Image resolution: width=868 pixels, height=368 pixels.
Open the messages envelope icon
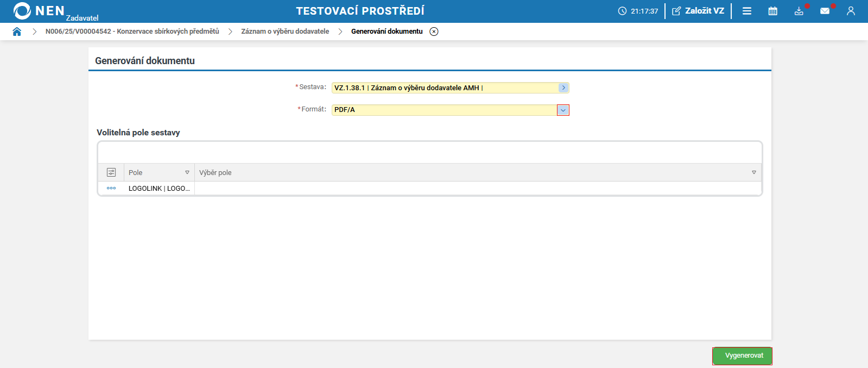coord(825,11)
